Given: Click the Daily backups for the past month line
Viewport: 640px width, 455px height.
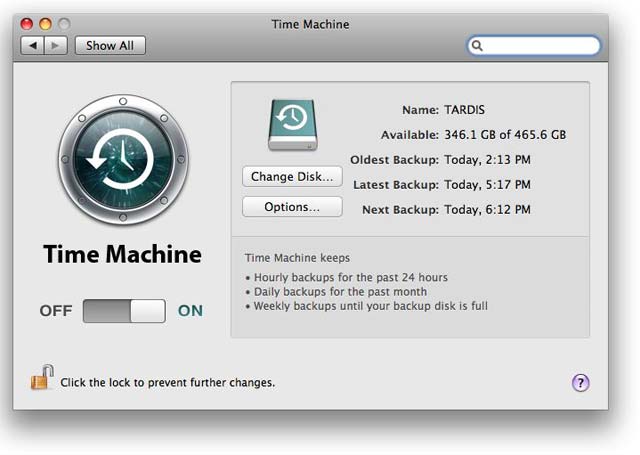Looking at the screenshot, I should point(340,292).
